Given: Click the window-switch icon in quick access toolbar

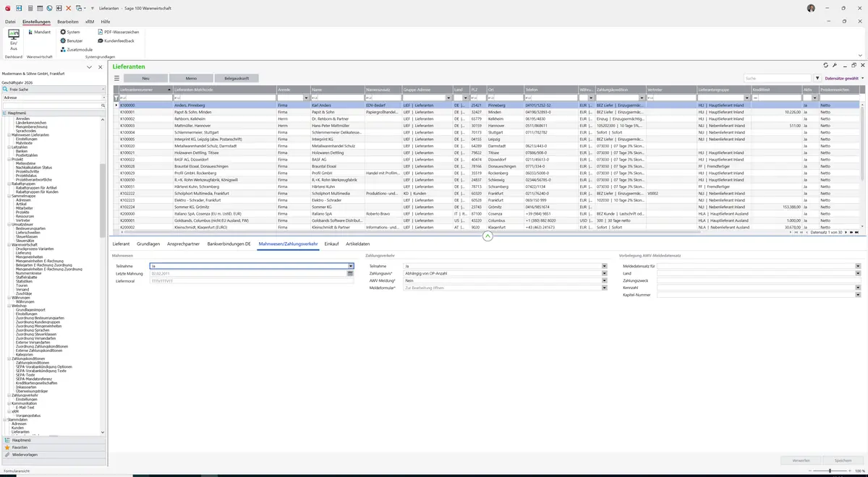Looking at the screenshot, I should point(78,8).
